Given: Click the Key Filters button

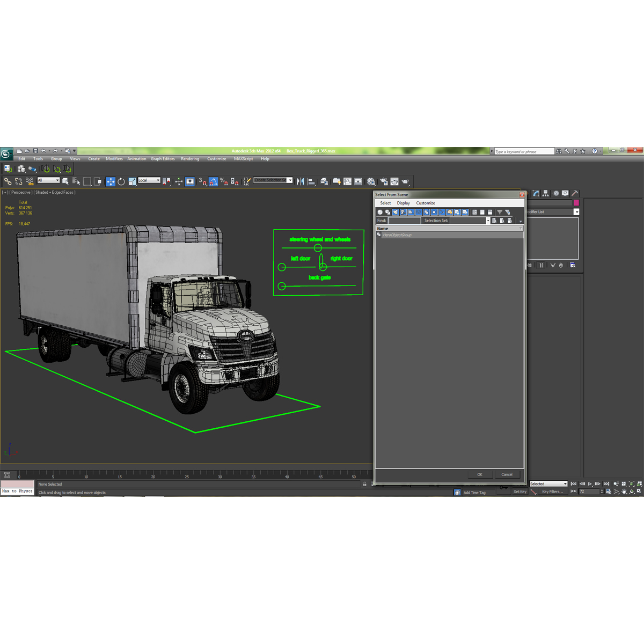Looking at the screenshot, I should pyautogui.click(x=553, y=492).
